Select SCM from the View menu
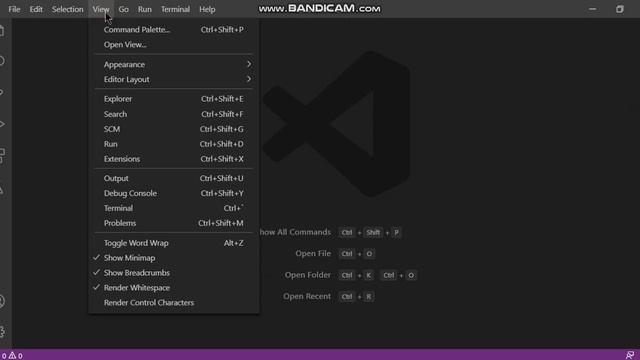Image resolution: width=640 pixels, height=360 pixels. tap(173, 129)
